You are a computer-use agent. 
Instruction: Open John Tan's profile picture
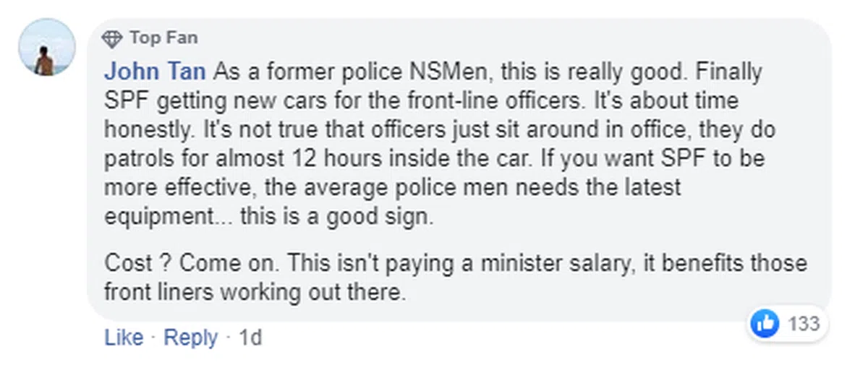[x=46, y=48]
